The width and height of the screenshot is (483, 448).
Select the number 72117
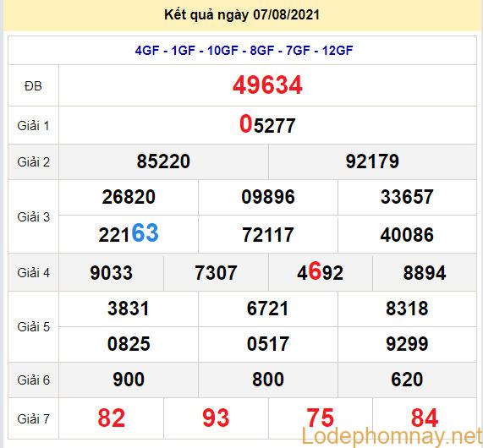click(x=268, y=235)
